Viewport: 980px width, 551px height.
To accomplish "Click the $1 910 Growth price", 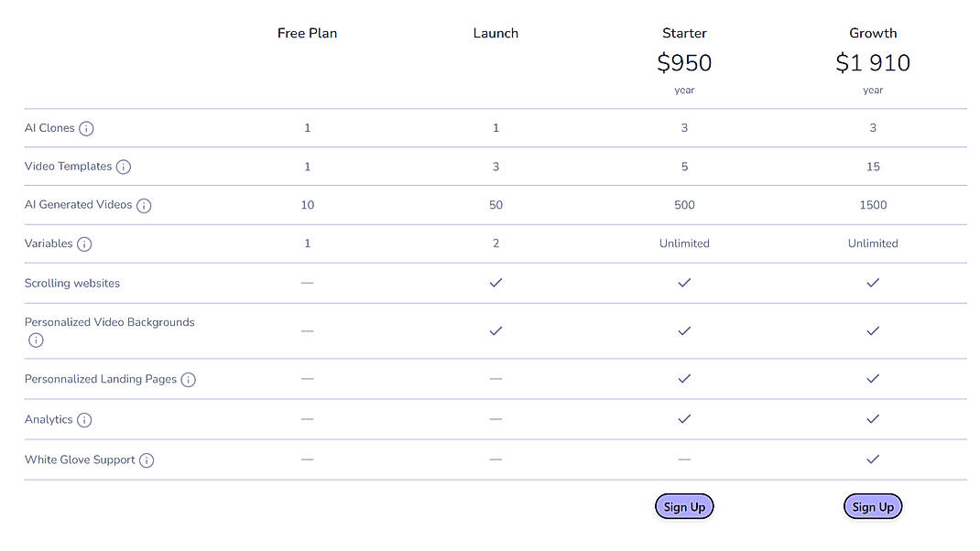I will [x=873, y=63].
